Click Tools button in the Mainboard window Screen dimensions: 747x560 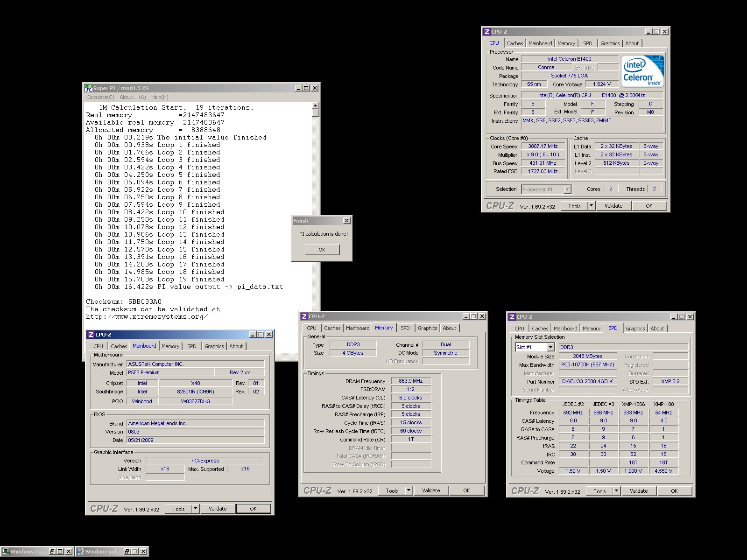tap(178, 509)
